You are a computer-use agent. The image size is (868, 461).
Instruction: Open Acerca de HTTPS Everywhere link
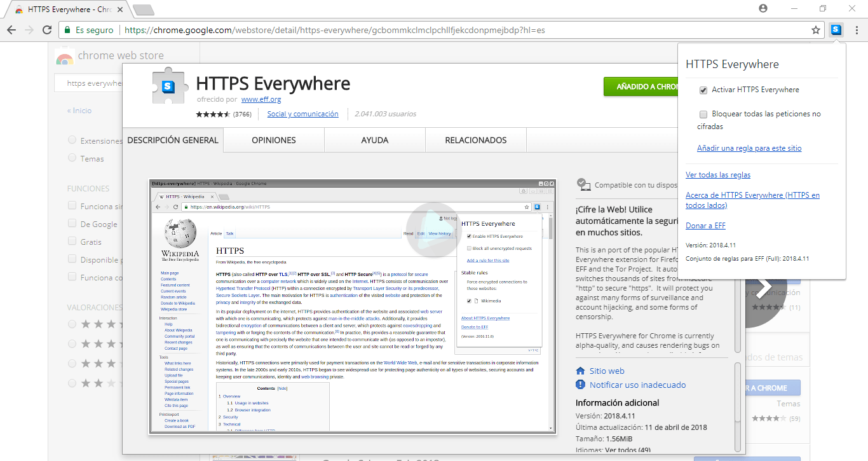click(x=752, y=200)
